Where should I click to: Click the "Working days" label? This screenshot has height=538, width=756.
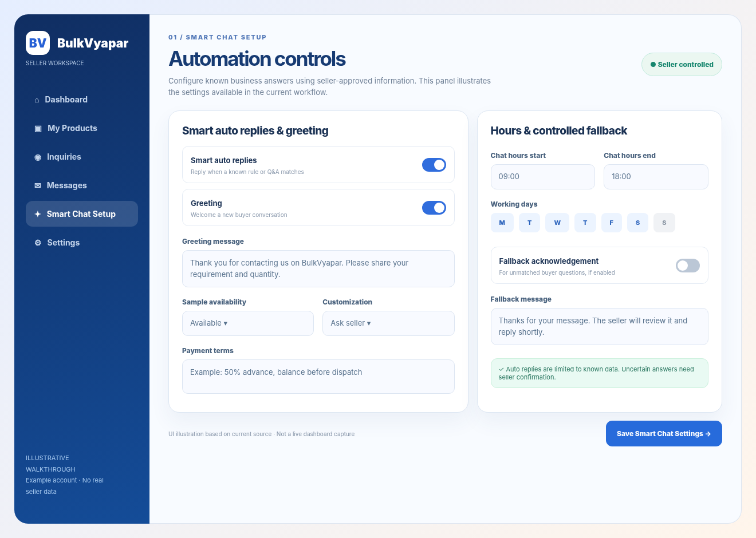[514, 204]
